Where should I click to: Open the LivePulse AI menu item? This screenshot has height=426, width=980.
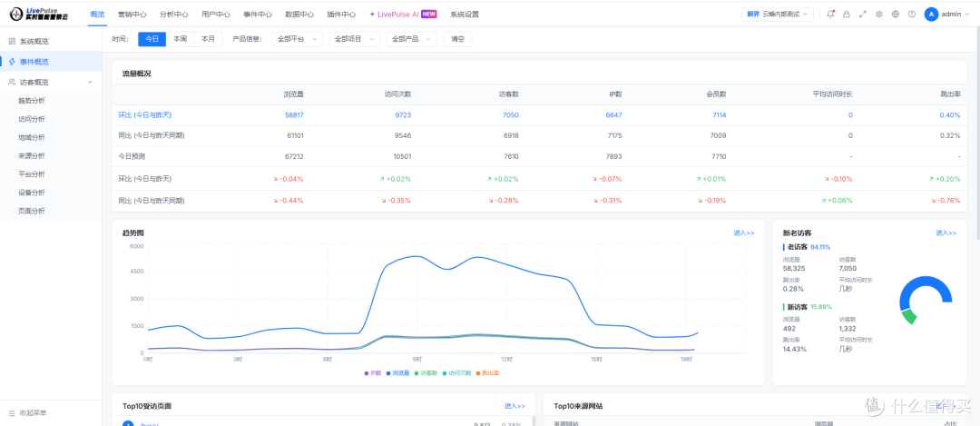(x=403, y=14)
